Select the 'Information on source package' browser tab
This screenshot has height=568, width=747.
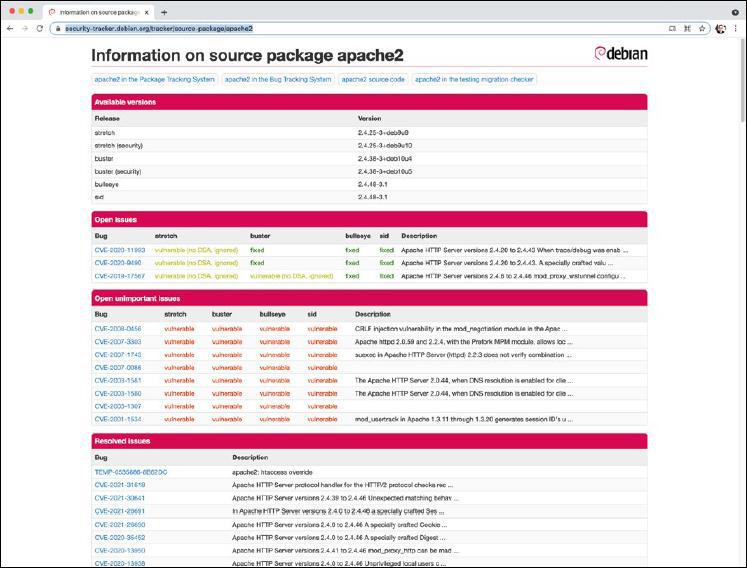98,12
